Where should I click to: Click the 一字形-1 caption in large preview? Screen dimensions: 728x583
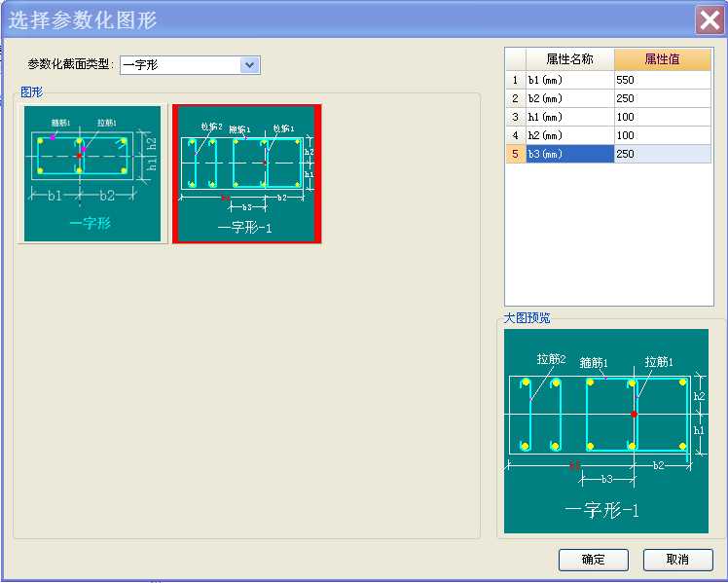[x=602, y=511]
